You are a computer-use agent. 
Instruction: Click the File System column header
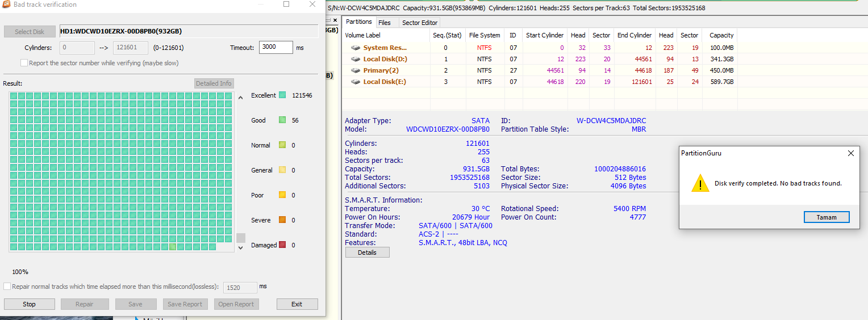pos(485,35)
